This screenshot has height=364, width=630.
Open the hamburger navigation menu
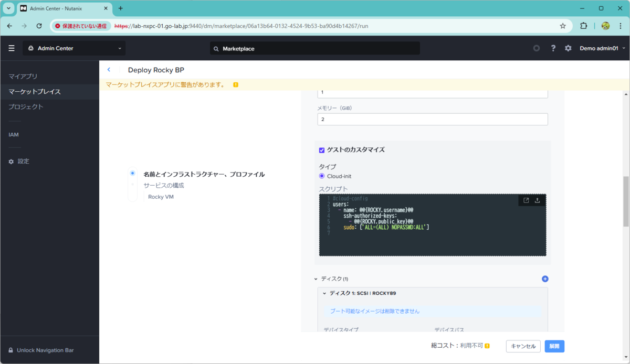[x=12, y=48]
